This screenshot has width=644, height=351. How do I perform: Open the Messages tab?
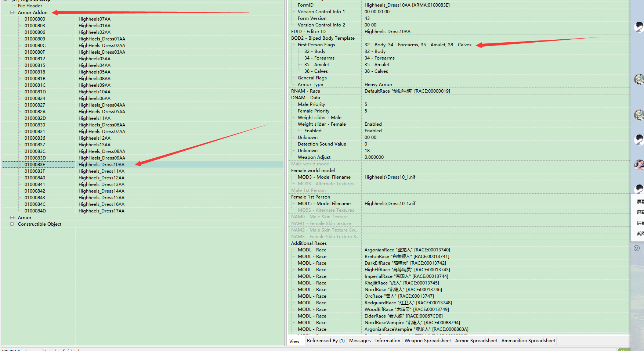pos(360,341)
